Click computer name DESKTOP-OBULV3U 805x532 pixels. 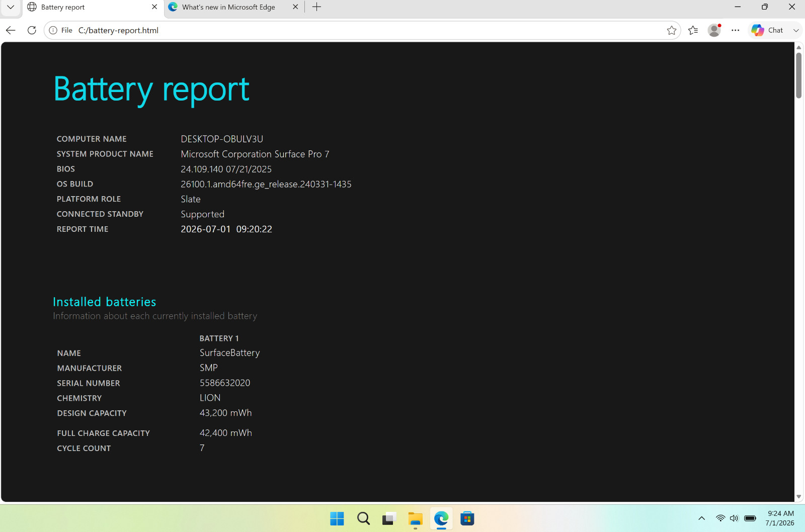pyautogui.click(x=222, y=139)
